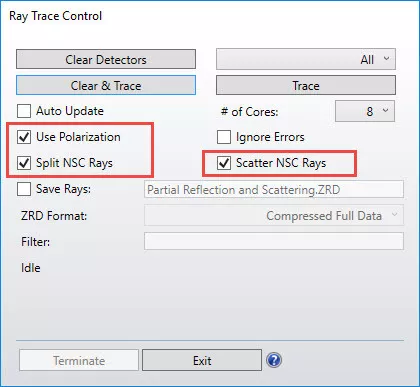Toggle the Split NSC Rays checkbox
Image resolution: width=420 pixels, height=387 pixels.
24,163
